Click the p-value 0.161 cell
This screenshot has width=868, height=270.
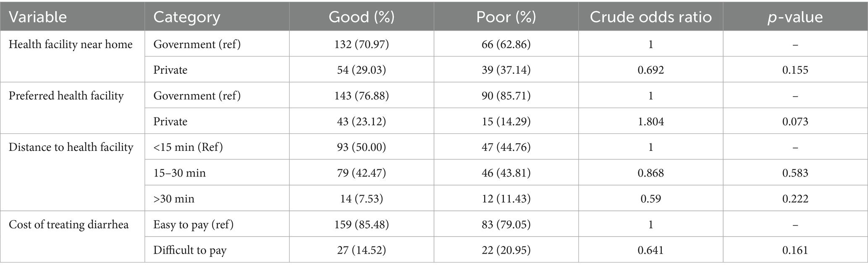pos(795,250)
